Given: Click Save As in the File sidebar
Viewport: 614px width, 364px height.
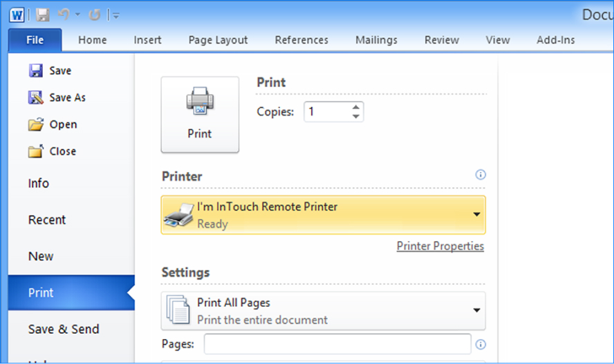Looking at the screenshot, I should click(67, 97).
